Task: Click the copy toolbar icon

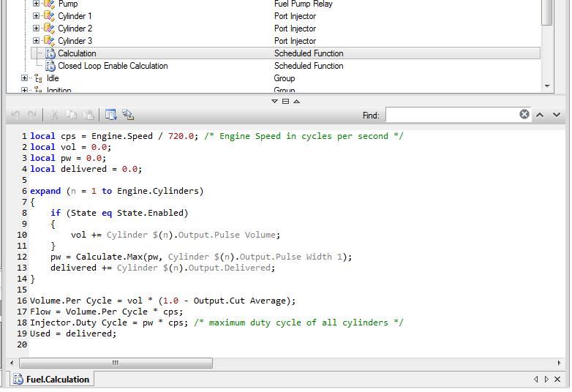Action: (72, 115)
